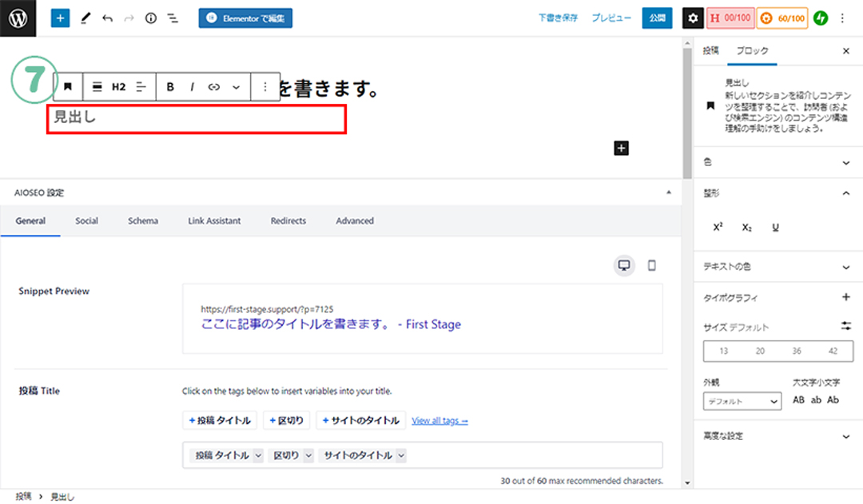Apply italic formatting to heading
The height and width of the screenshot is (504, 863).
(192, 86)
